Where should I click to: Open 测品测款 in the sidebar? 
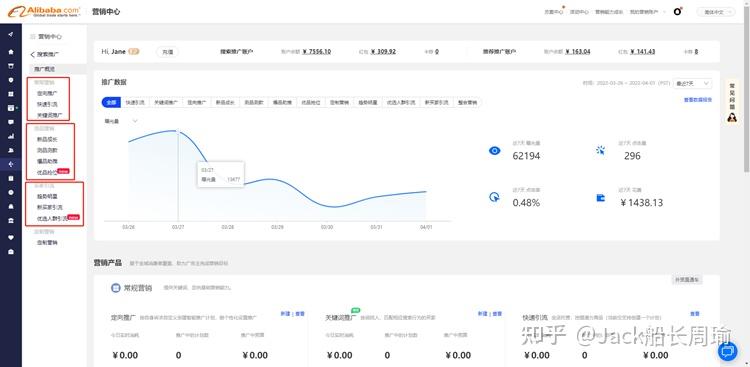pyautogui.click(x=47, y=150)
